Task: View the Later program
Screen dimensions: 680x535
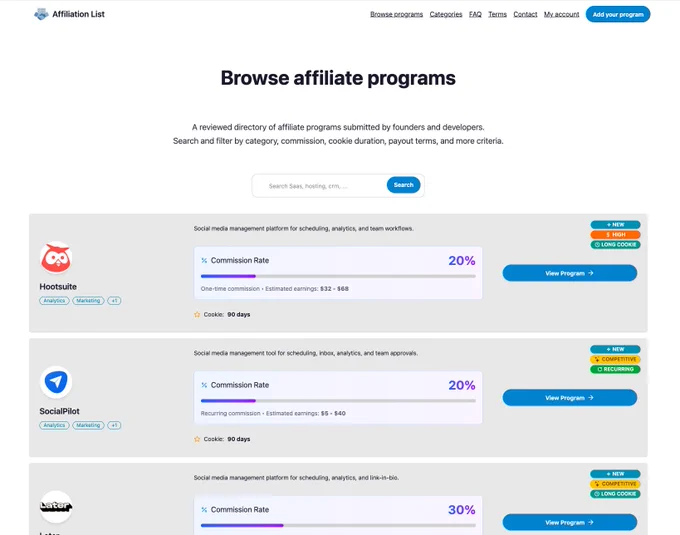Action: (x=569, y=522)
